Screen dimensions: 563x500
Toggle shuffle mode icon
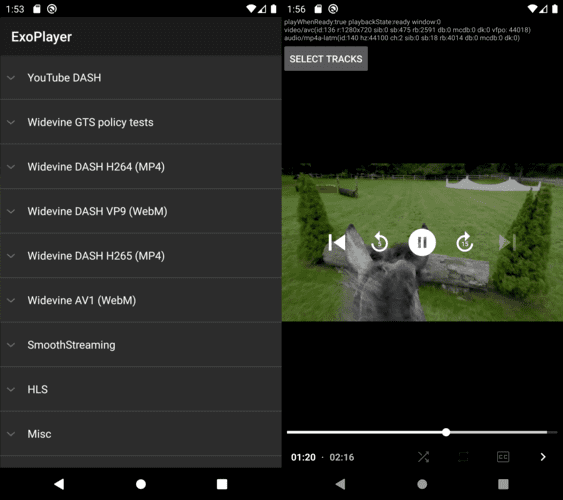424,457
